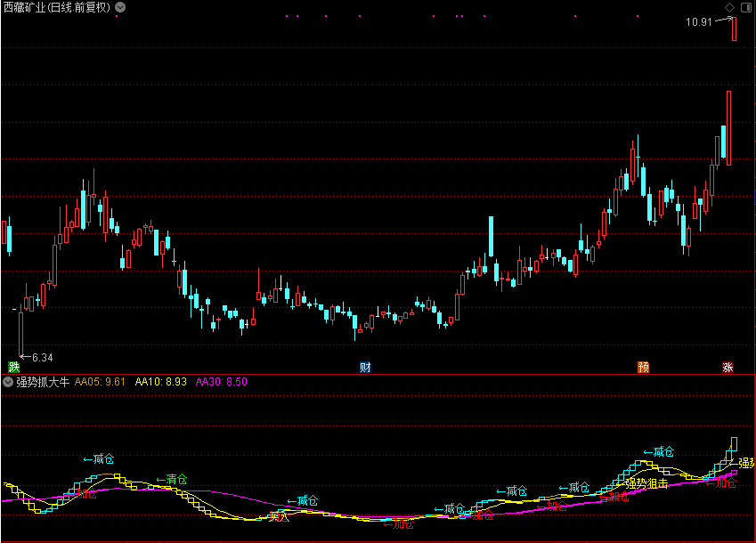
Task: Click the AA05: 9.61 value
Action: [x=100, y=382]
